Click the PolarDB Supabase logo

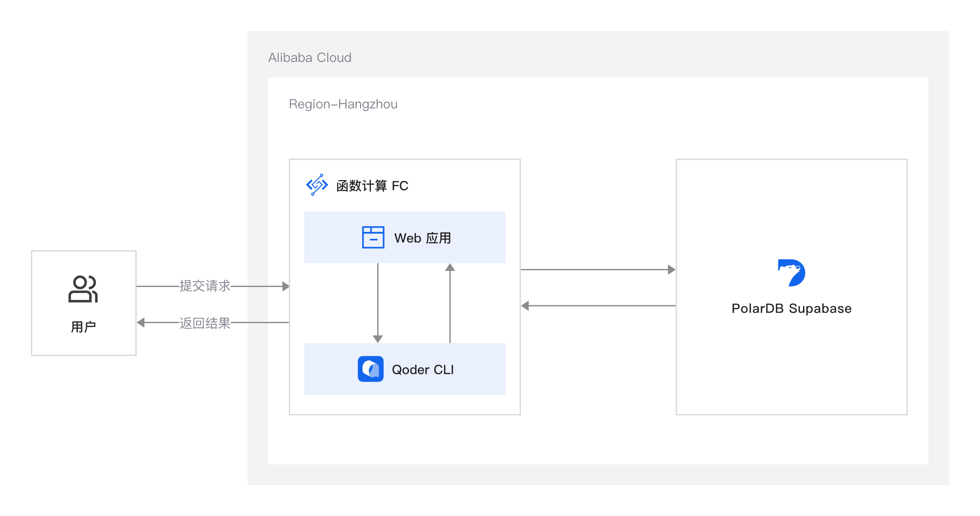point(791,273)
